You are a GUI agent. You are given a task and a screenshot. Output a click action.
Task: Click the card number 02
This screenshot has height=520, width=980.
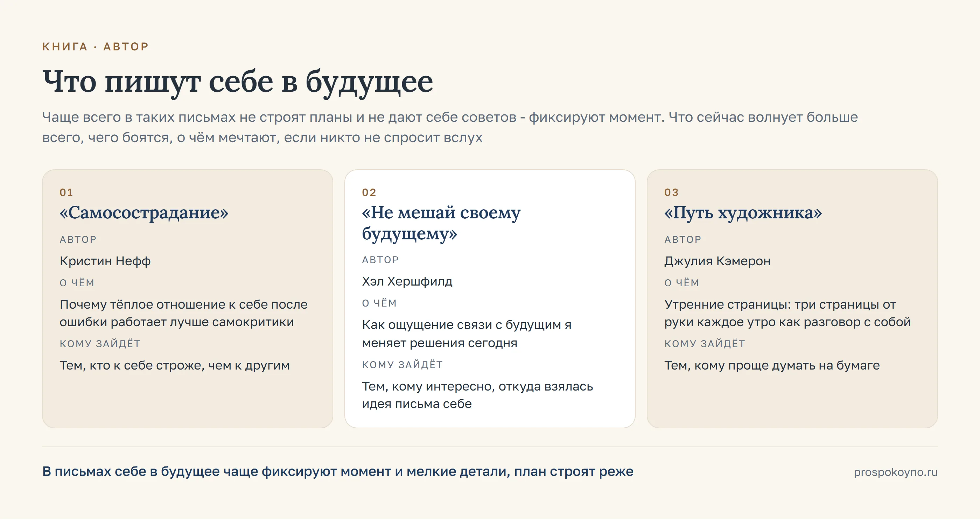[369, 192]
